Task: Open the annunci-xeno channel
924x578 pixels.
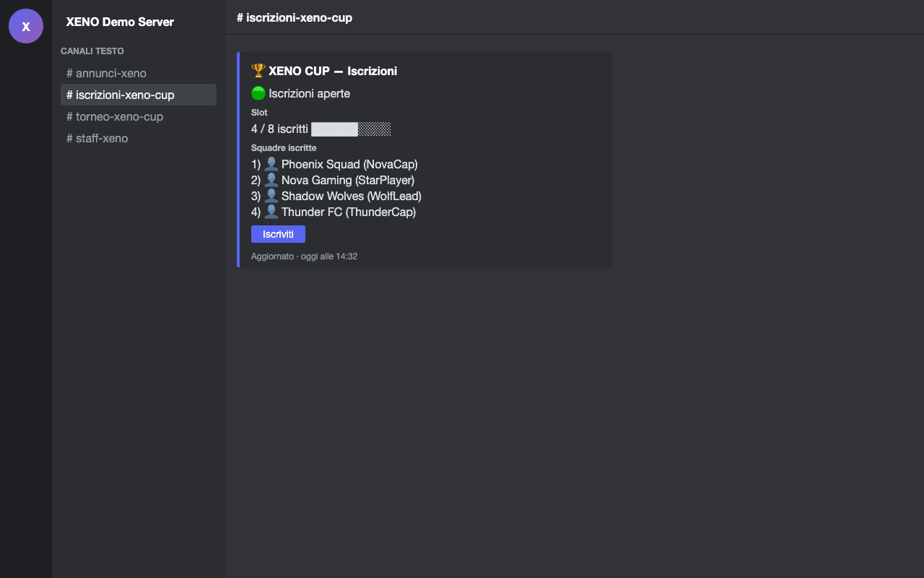Action: pos(139,73)
